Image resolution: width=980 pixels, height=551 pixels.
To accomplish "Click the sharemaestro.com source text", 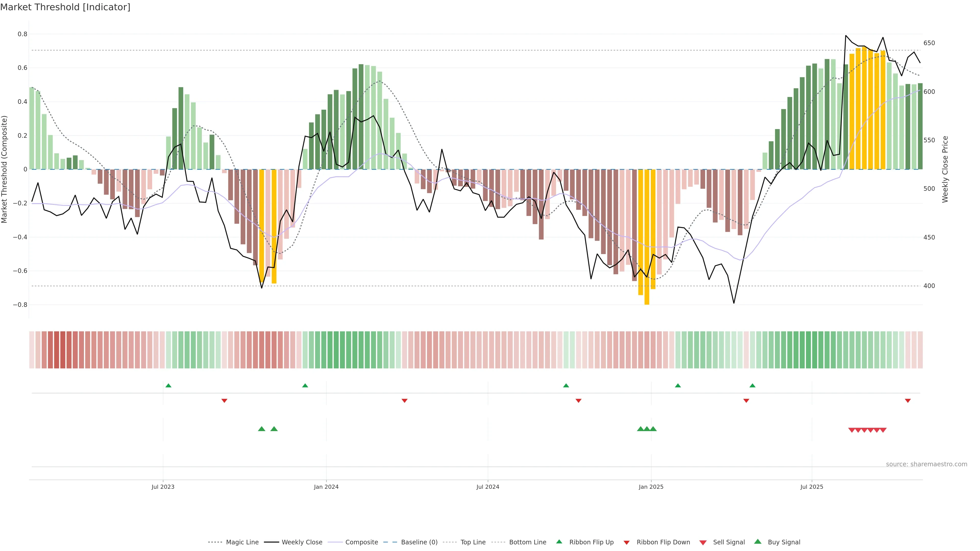I will coord(926,464).
